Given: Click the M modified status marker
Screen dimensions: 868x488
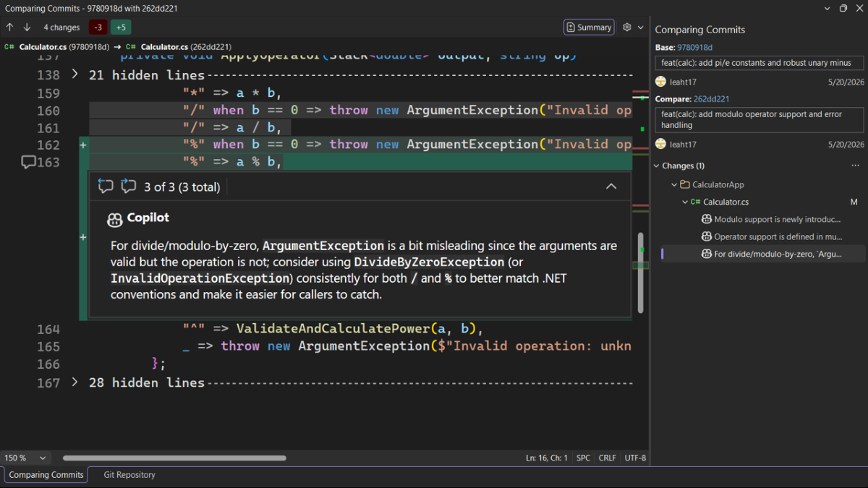Looking at the screenshot, I should coord(854,202).
